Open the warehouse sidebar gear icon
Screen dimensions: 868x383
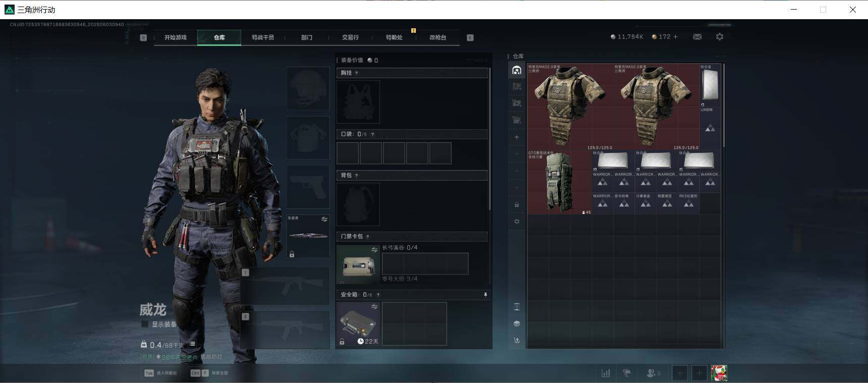point(517,222)
